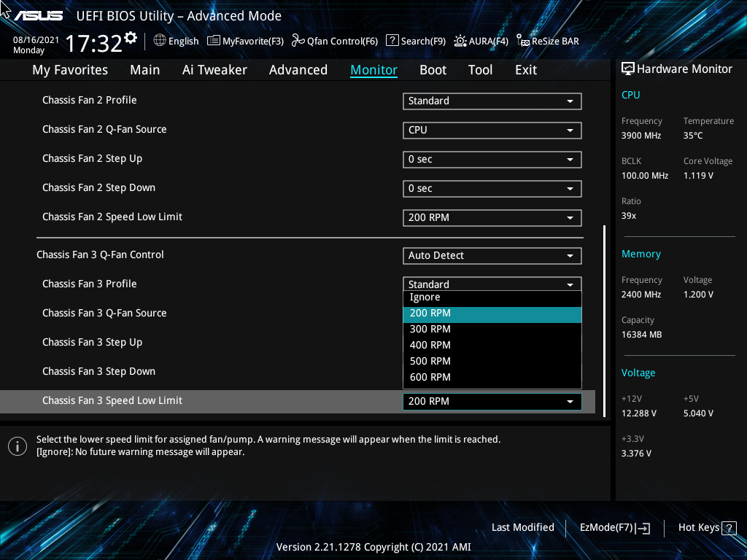Expand Chassis Fan 2 Step Up dropdown
The width and height of the screenshot is (747, 560).
tap(492, 160)
